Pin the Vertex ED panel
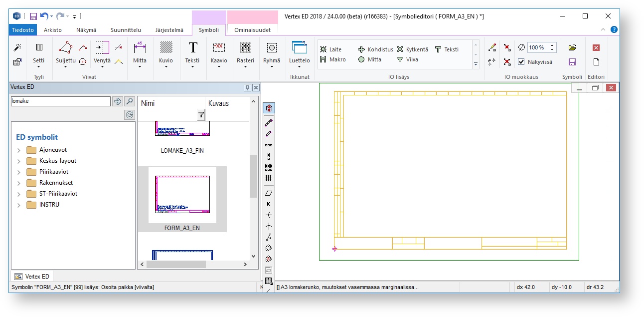This screenshot has height=317, width=644. coord(247,87)
